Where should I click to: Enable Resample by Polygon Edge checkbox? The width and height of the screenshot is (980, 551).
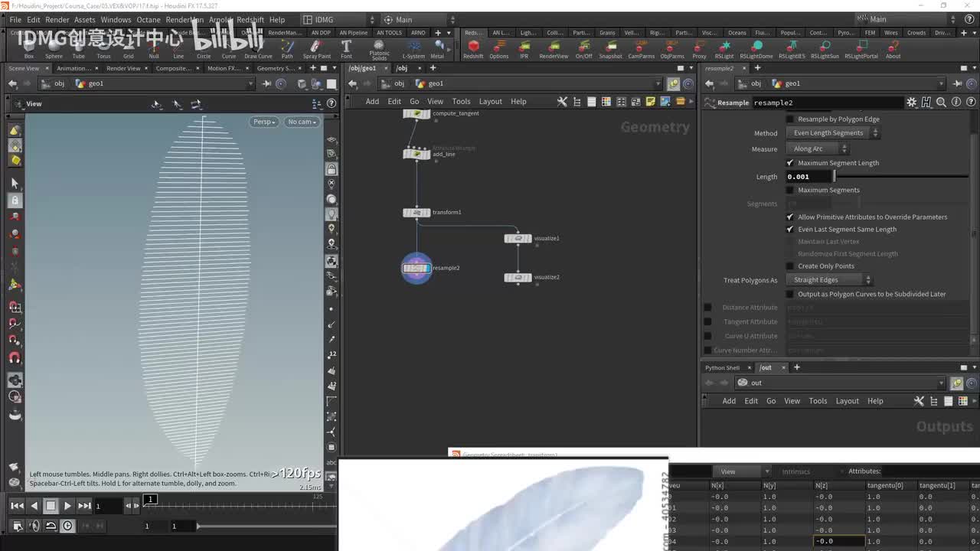click(x=790, y=119)
